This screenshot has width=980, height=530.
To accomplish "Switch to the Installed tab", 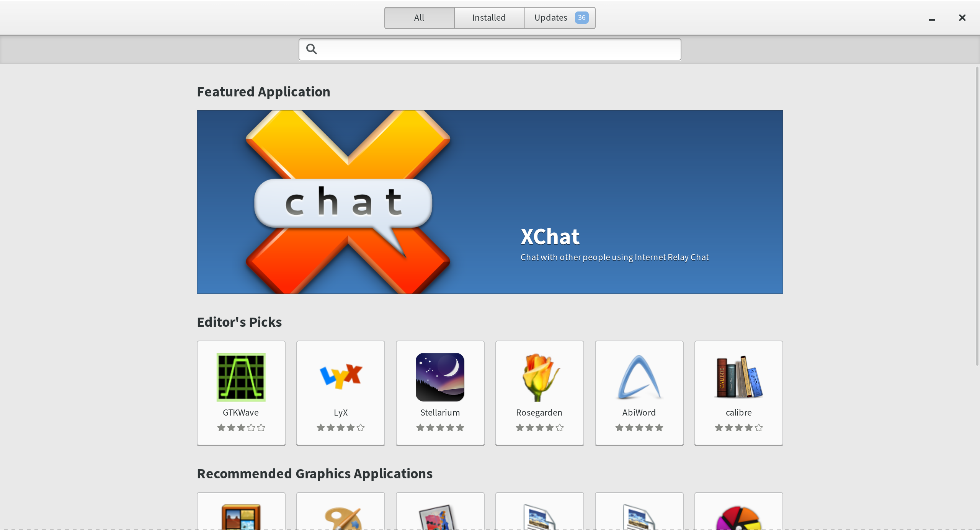I will pos(489,18).
